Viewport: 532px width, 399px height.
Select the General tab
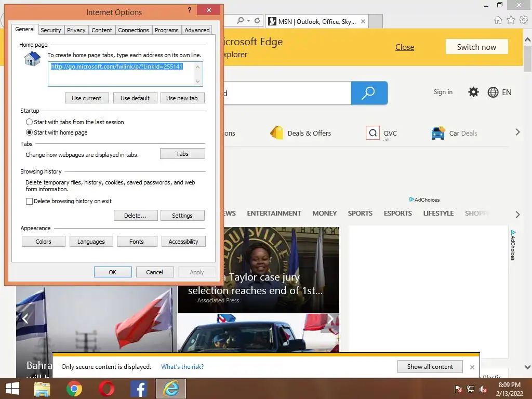pos(25,29)
